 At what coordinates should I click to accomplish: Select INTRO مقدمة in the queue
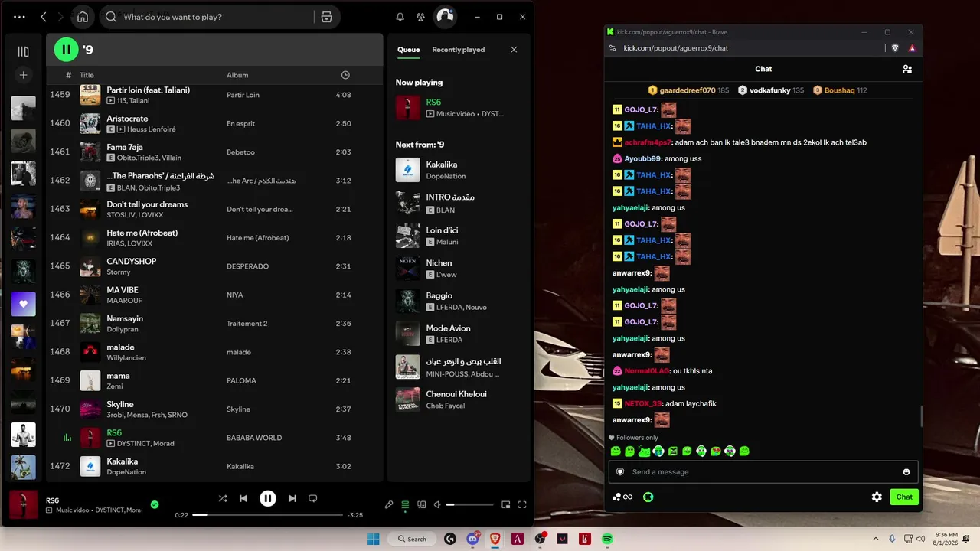[x=458, y=203]
